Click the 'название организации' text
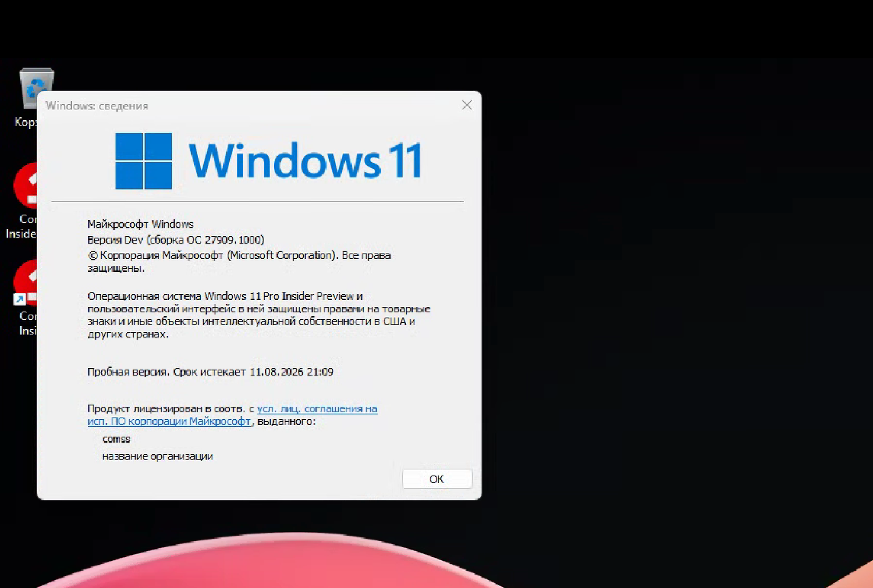 pyautogui.click(x=157, y=457)
